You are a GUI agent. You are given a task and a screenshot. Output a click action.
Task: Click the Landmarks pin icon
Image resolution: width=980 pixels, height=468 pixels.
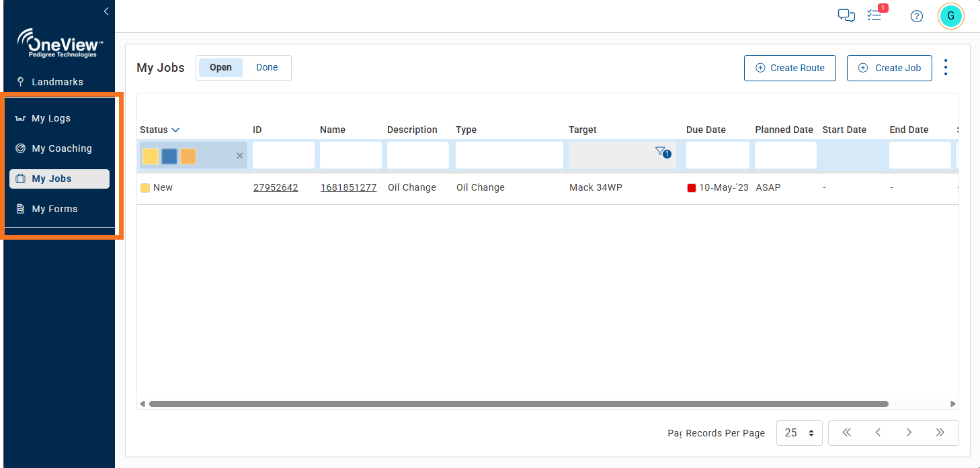[20, 82]
